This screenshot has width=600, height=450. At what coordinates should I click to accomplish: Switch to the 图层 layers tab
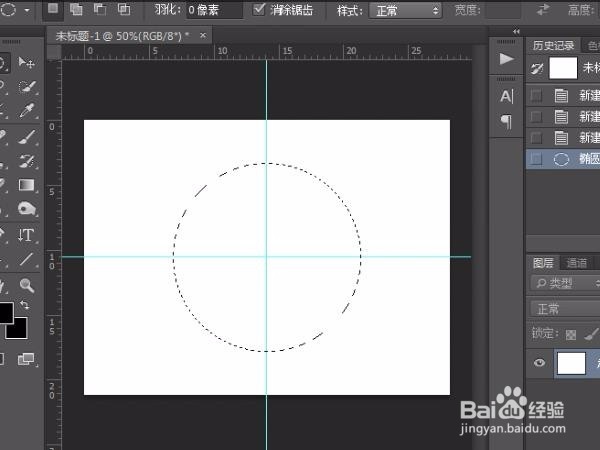(543, 263)
